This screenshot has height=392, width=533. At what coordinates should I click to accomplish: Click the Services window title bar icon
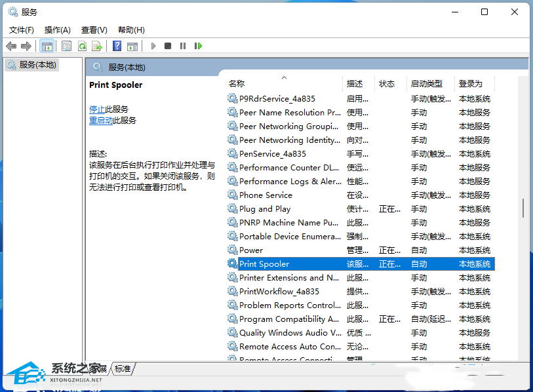pos(13,12)
